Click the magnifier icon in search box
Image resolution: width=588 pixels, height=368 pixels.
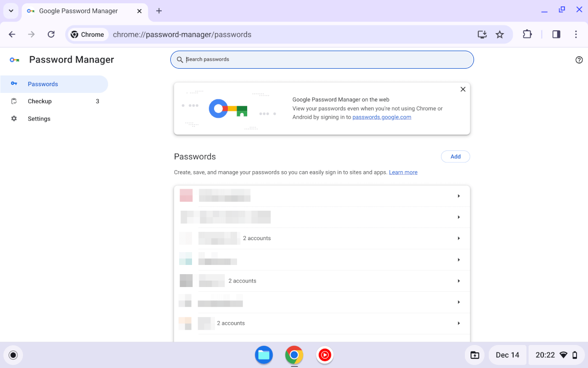pos(180,59)
